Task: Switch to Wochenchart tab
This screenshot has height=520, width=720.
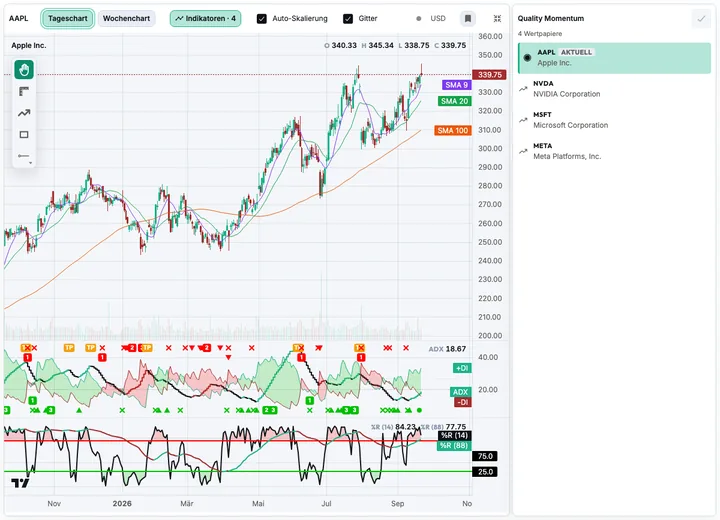Action: point(126,18)
